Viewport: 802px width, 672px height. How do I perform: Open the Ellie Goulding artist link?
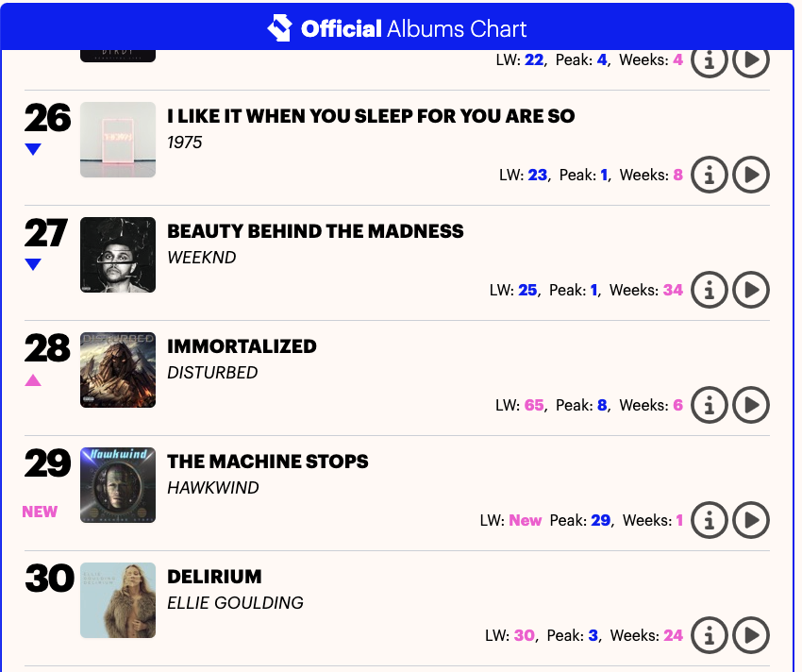point(235,603)
